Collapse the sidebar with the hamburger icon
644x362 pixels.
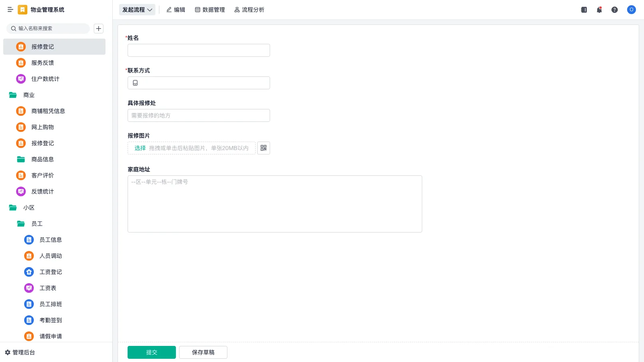10,10
